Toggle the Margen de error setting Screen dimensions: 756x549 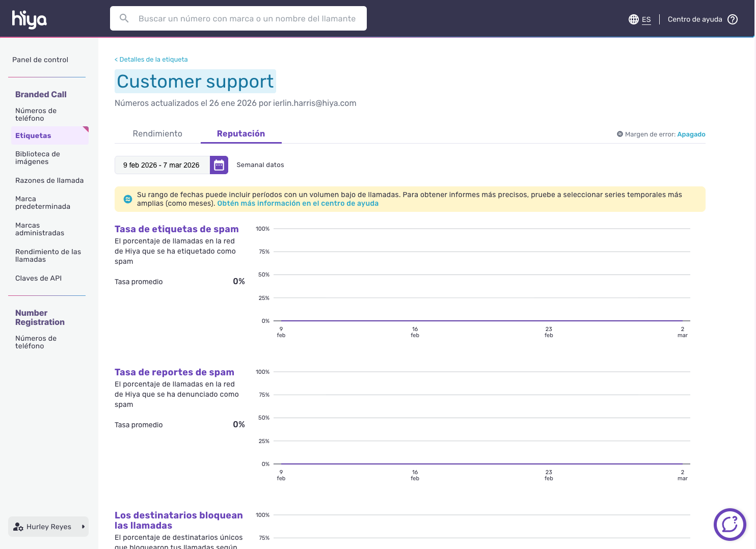691,134
